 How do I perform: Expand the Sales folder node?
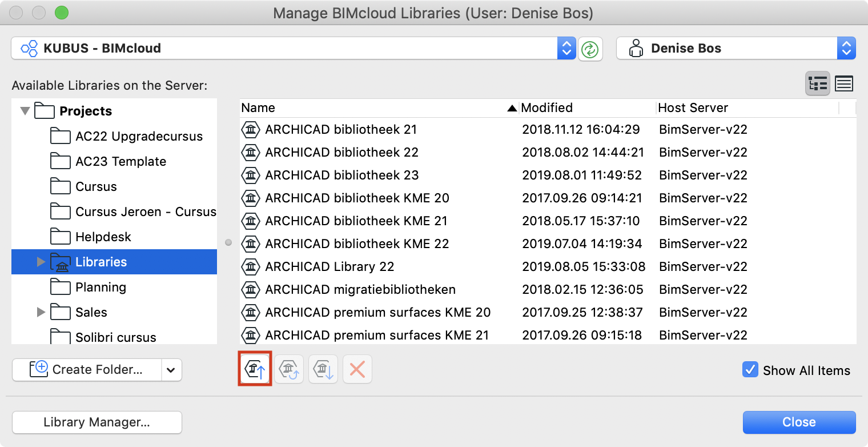41,312
